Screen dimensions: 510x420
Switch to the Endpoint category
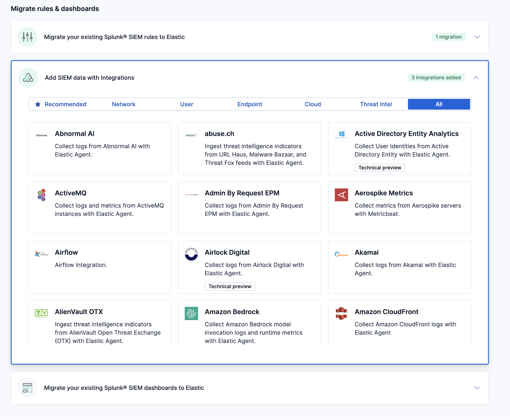(x=250, y=104)
